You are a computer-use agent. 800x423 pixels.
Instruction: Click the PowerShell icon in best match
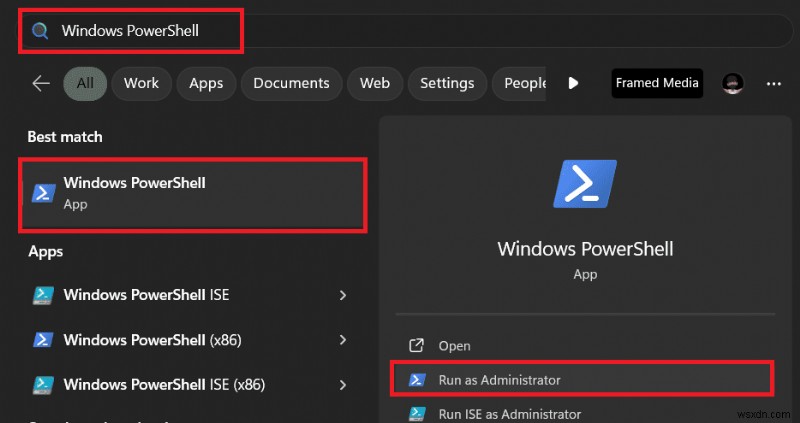[43, 193]
